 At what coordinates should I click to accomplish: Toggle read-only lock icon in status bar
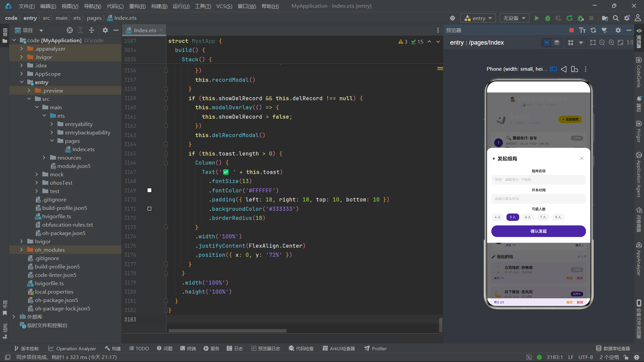pos(626,357)
